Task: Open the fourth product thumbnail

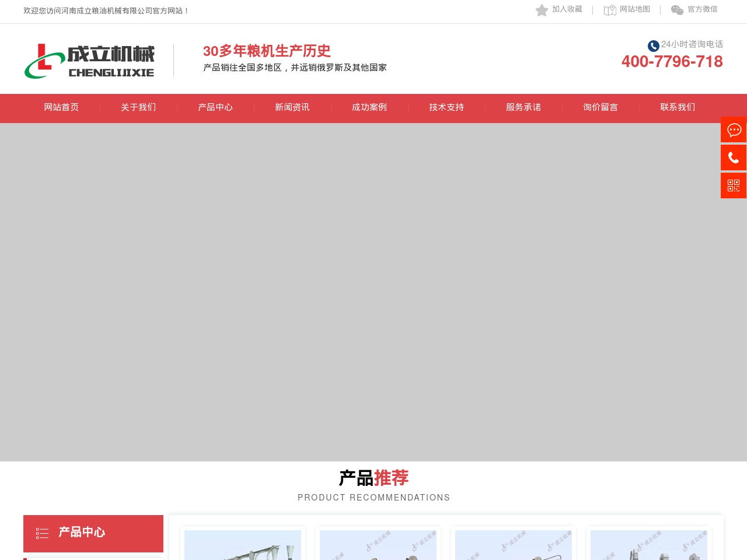Action: pos(649,545)
